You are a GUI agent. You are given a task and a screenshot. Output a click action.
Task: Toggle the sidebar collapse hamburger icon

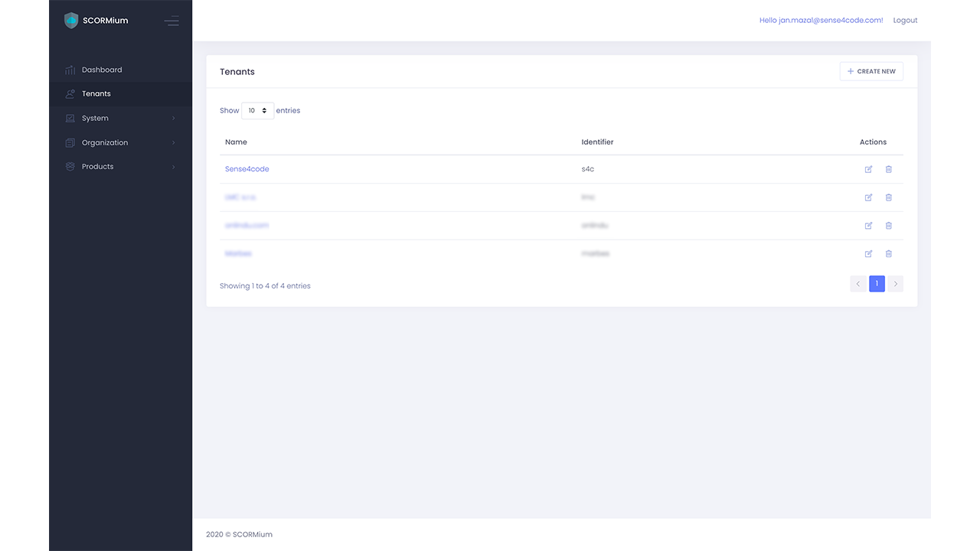tap(171, 21)
